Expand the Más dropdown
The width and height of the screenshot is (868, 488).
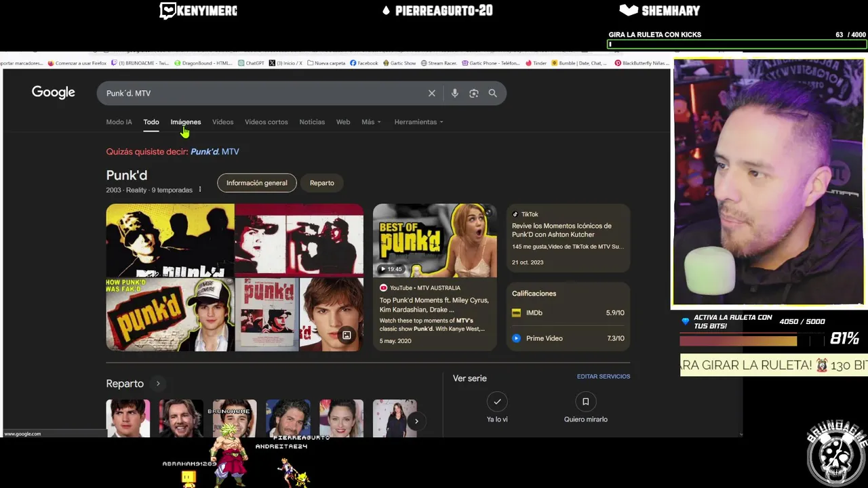tap(371, 122)
